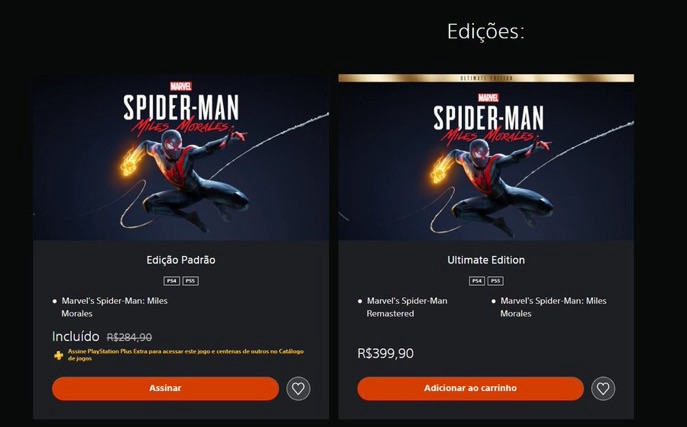
Task: Click the PS5 badge under Edição Padrão
Action: (x=191, y=281)
